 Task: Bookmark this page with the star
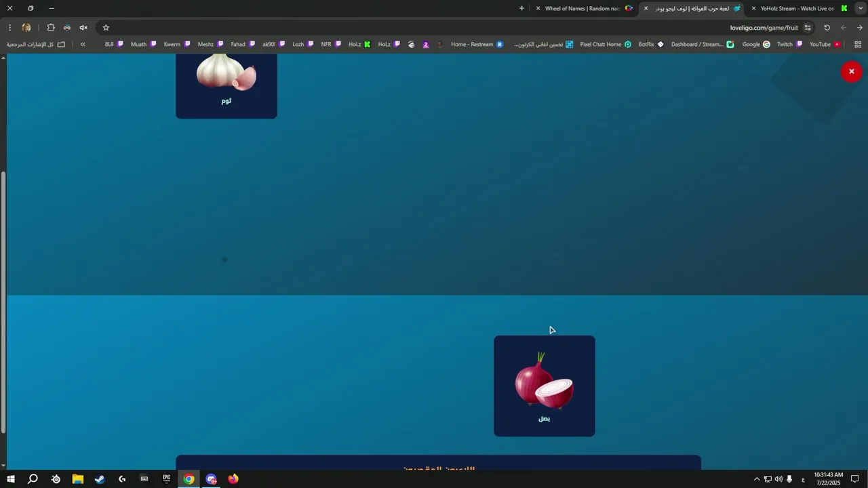(x=106, y=28)
